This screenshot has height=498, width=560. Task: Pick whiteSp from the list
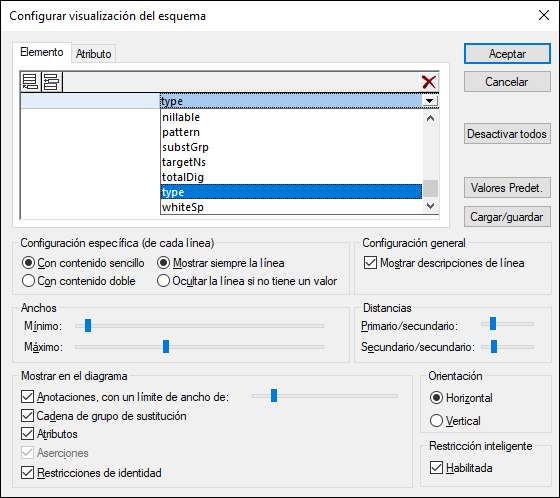click(x=291, y=207)
